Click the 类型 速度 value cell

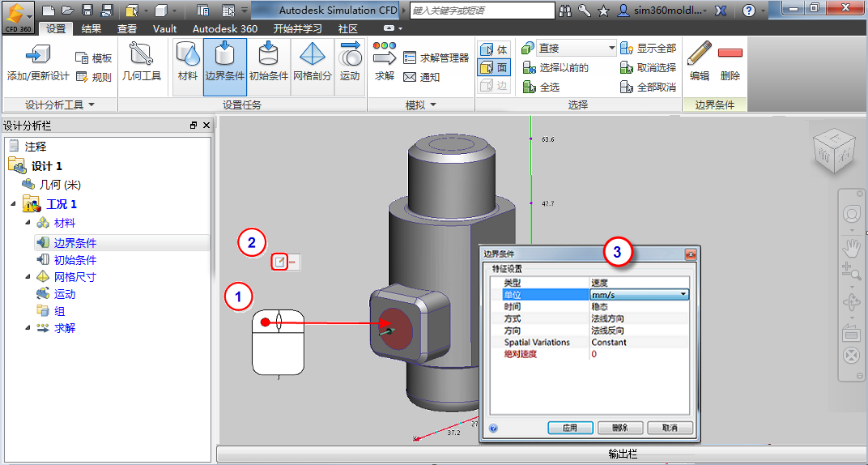click(x=640, y=282)
